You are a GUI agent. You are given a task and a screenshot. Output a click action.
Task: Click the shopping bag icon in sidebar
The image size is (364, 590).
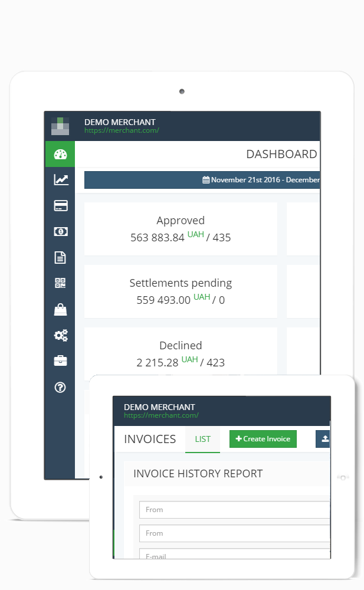click(60, 309)
